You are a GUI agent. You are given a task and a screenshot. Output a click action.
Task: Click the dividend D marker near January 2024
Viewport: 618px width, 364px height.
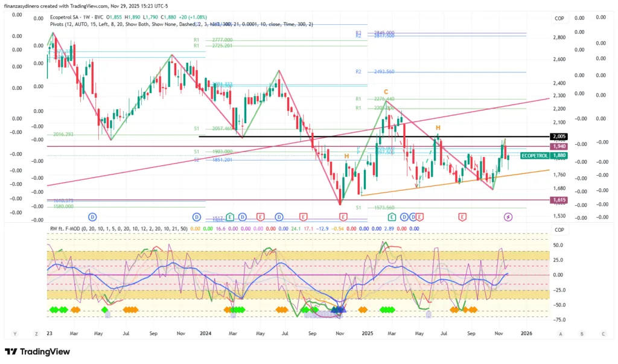[196, 216]
